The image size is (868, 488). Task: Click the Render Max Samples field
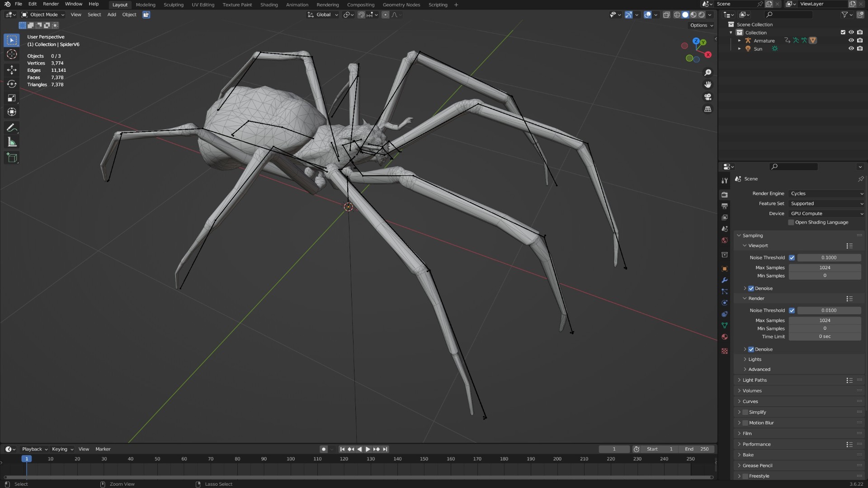825,320
